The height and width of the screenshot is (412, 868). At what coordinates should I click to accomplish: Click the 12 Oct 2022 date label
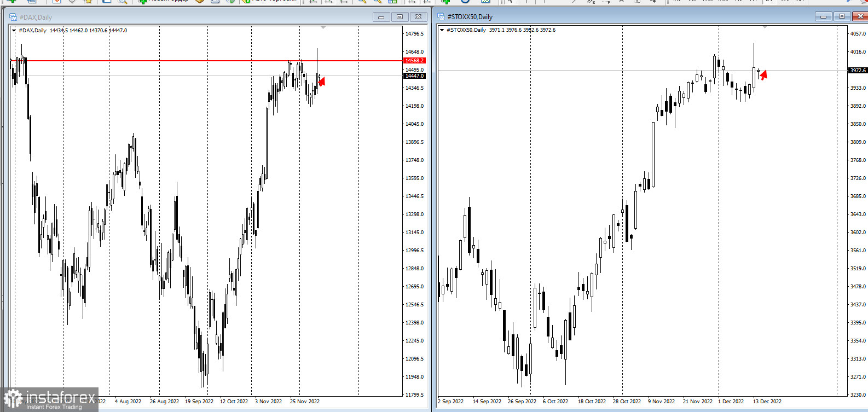(x=234, y=402)
